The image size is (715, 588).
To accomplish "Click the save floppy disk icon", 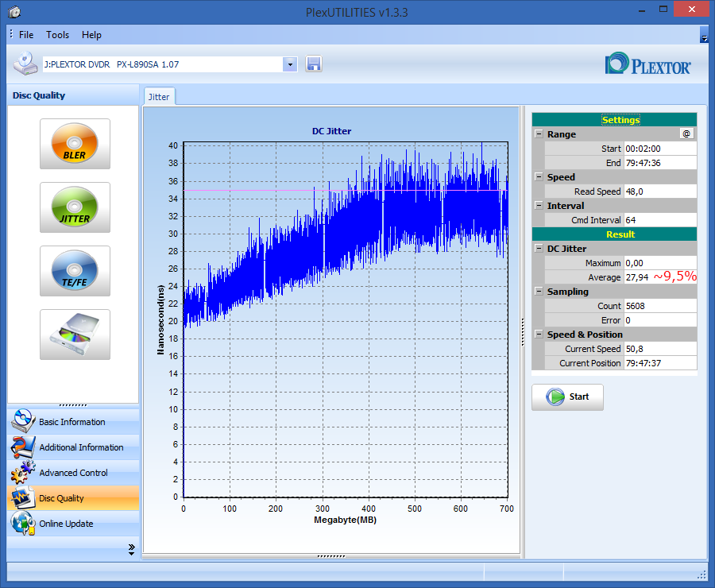I will [x=314, y=64].
